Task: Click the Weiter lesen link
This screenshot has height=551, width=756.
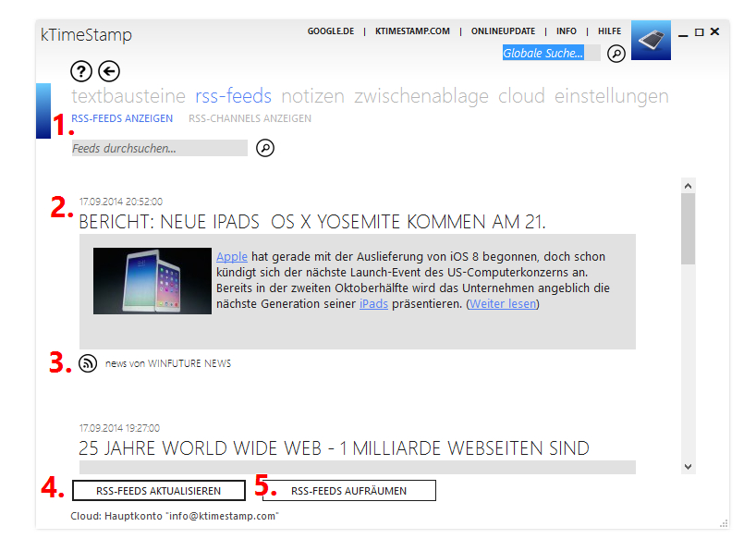Action: coord(503,303)
